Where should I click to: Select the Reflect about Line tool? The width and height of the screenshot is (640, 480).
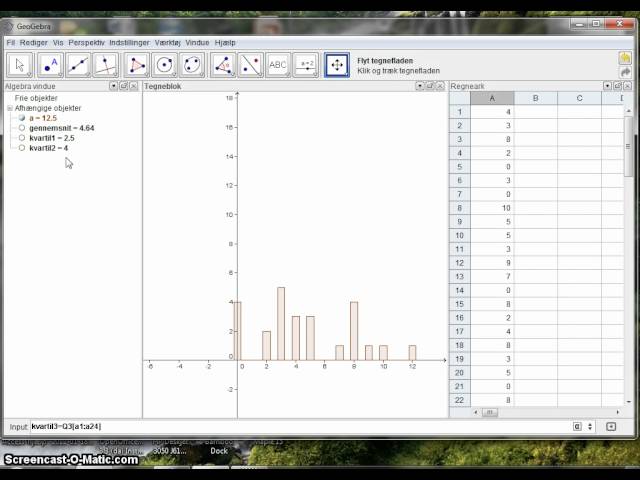point(250,65)
